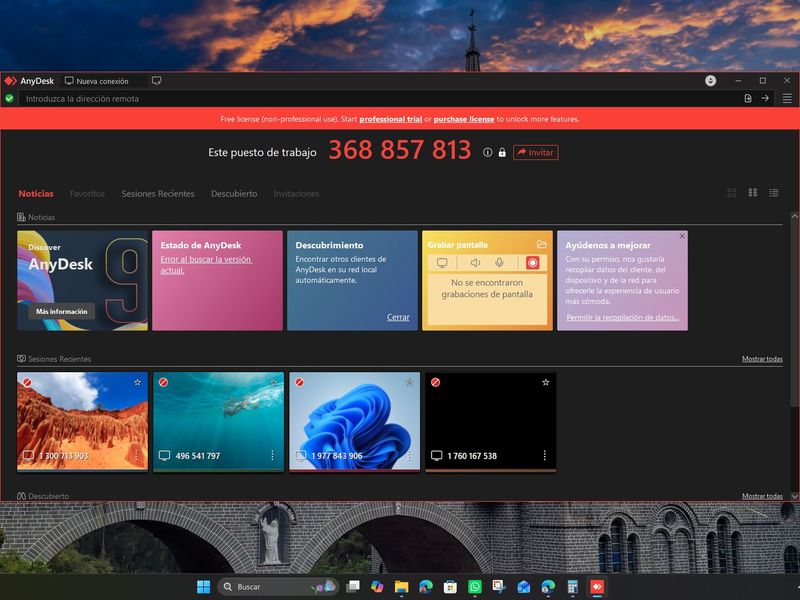The width and height of the screenshot is (800, 600).
Task: Click Permitir la recopilación de datos link
Action: click(622, 317)
